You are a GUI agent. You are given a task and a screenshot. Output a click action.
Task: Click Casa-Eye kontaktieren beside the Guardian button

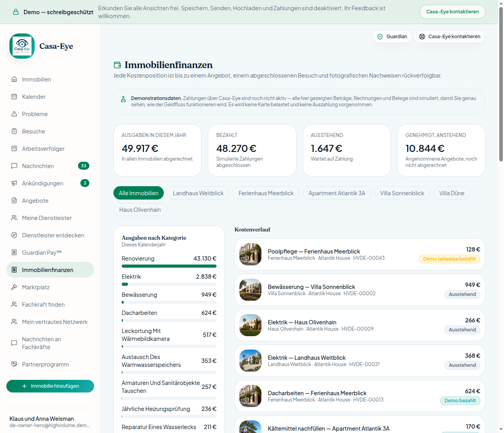click(450, 37)
